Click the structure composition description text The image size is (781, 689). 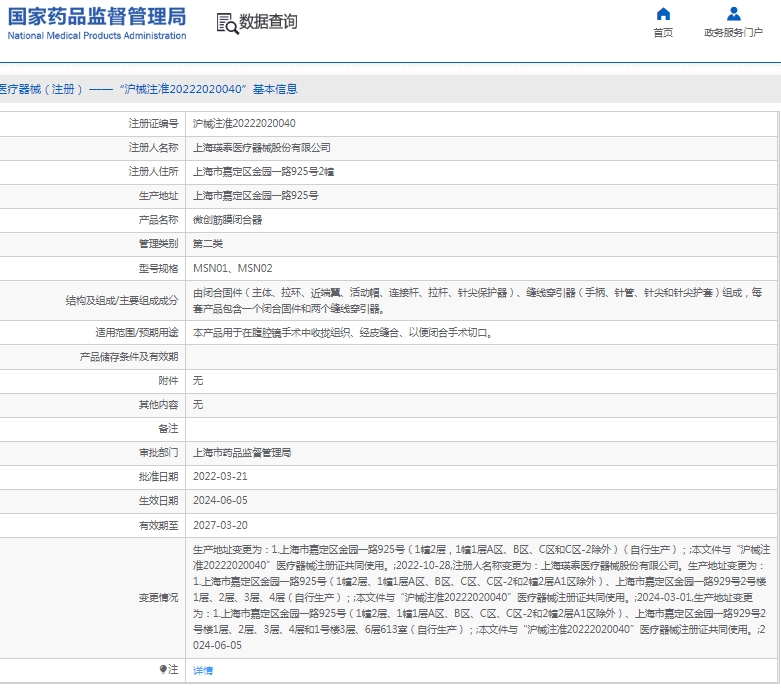[477, 300]
